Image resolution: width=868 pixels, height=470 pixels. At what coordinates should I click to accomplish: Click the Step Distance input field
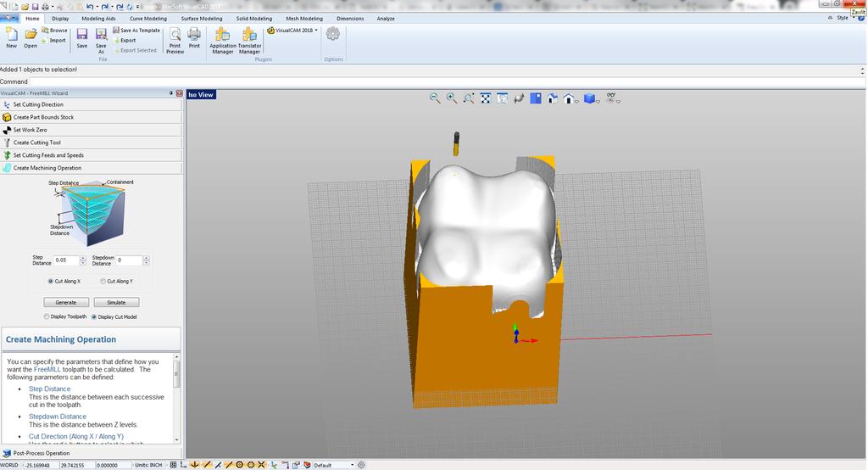tap(66, 260)
